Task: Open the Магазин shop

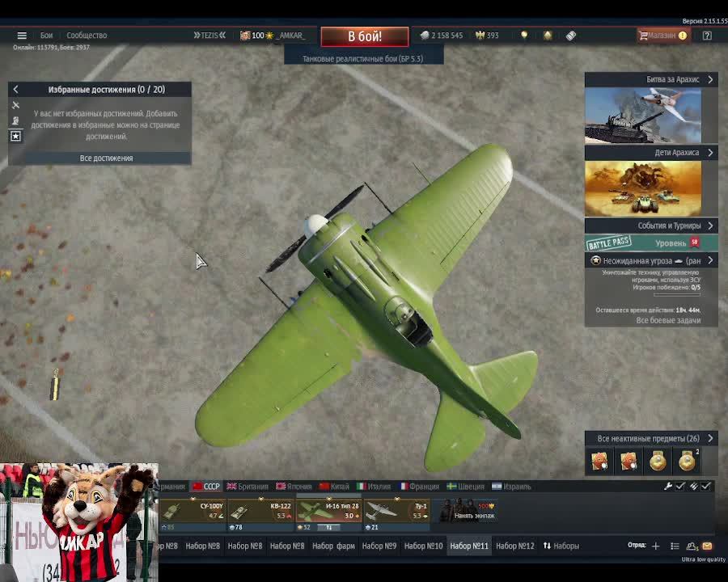Action: click(x=663, y=36)
